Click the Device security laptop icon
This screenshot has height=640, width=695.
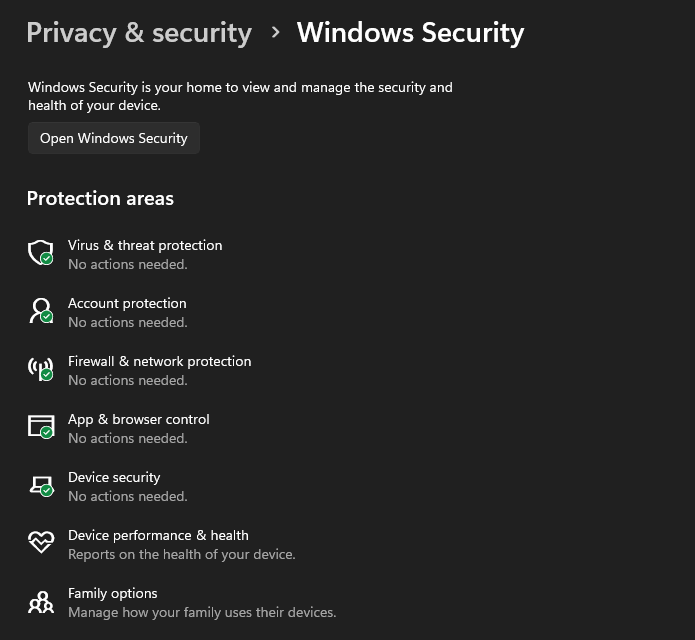40,485
